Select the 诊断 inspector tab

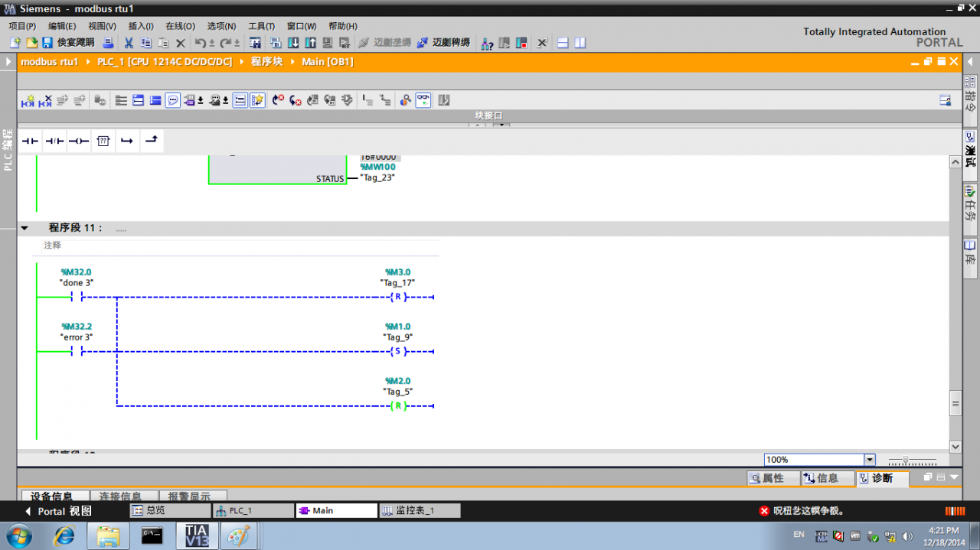[881, 478]
